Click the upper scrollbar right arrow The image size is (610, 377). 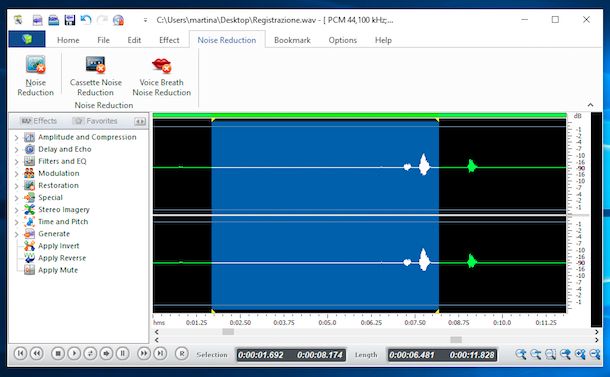coord(596,332)
